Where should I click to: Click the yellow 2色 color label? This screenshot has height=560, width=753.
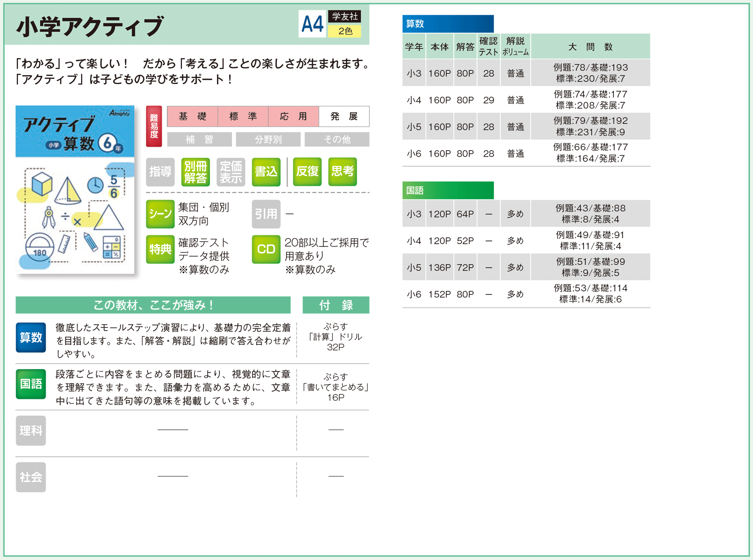[x=345, y=31]
